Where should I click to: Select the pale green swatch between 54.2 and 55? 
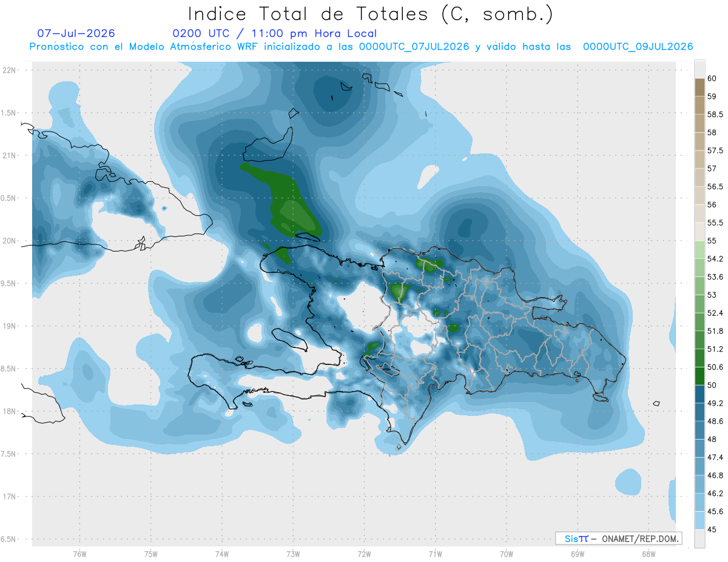pyautogui.click(x=699, y=250)
